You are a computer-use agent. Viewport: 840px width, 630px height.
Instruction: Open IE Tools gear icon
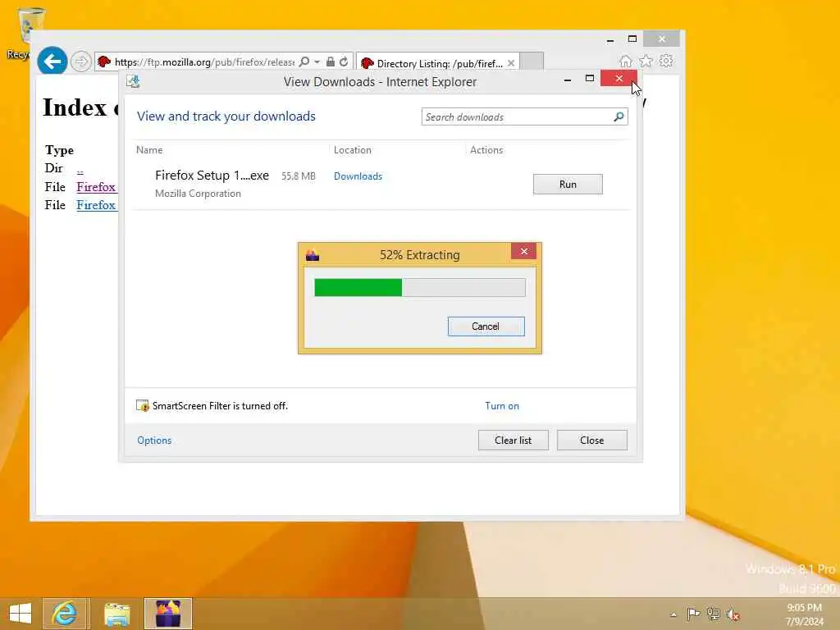666,61
